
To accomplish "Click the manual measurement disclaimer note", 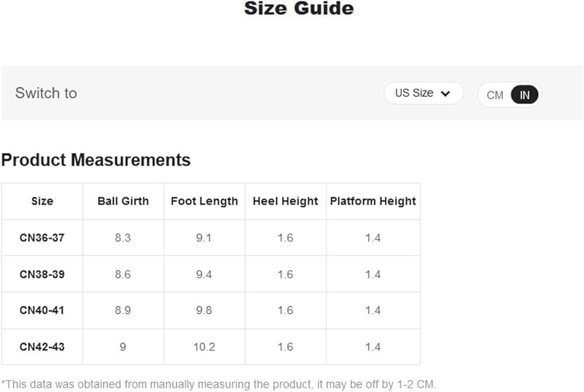I will (x=218, y=384).
